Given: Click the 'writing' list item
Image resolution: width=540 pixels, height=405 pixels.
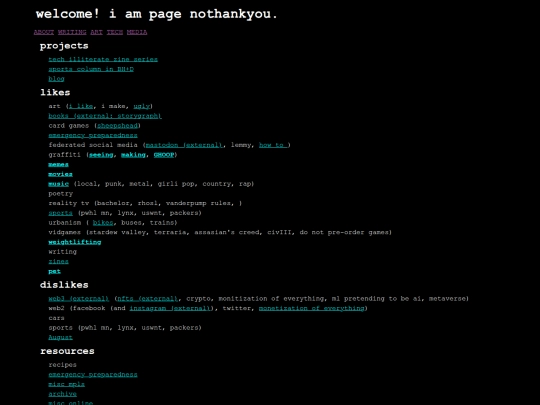Looking at the screenshot, I should [63, 252].
